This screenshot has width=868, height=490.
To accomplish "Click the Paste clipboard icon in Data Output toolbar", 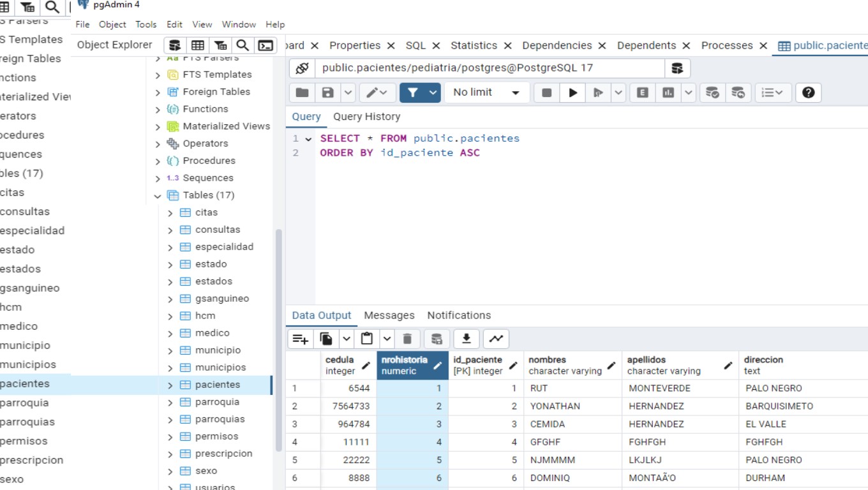I will click(367, 339).
